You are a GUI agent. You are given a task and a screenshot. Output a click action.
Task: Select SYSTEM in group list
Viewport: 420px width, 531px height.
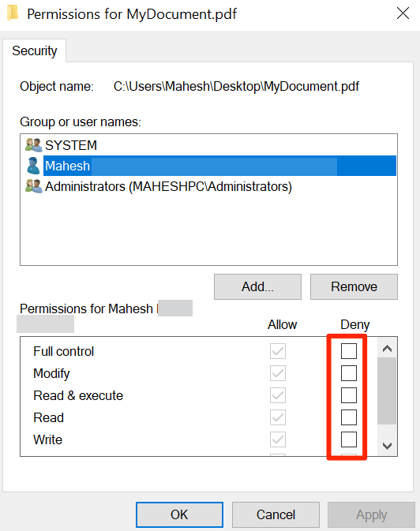tap(208, 145)
